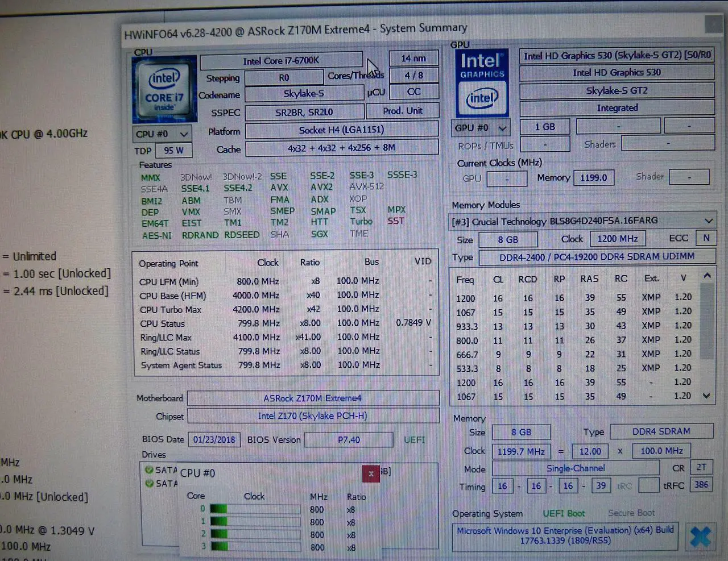Screen dimensions: 728x561
Task: Click the CR 2T value
Action: click(701, 467)
